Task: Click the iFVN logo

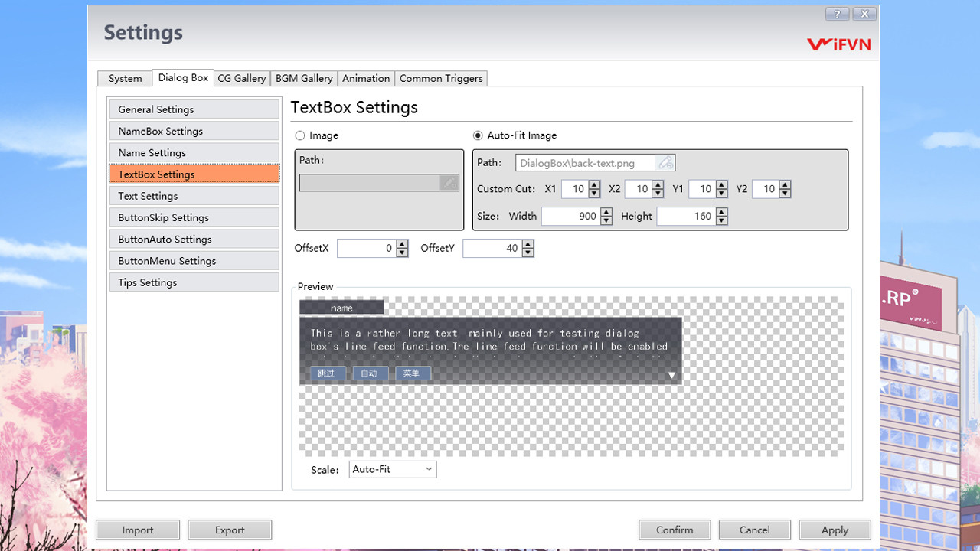Action: (839, 44)
